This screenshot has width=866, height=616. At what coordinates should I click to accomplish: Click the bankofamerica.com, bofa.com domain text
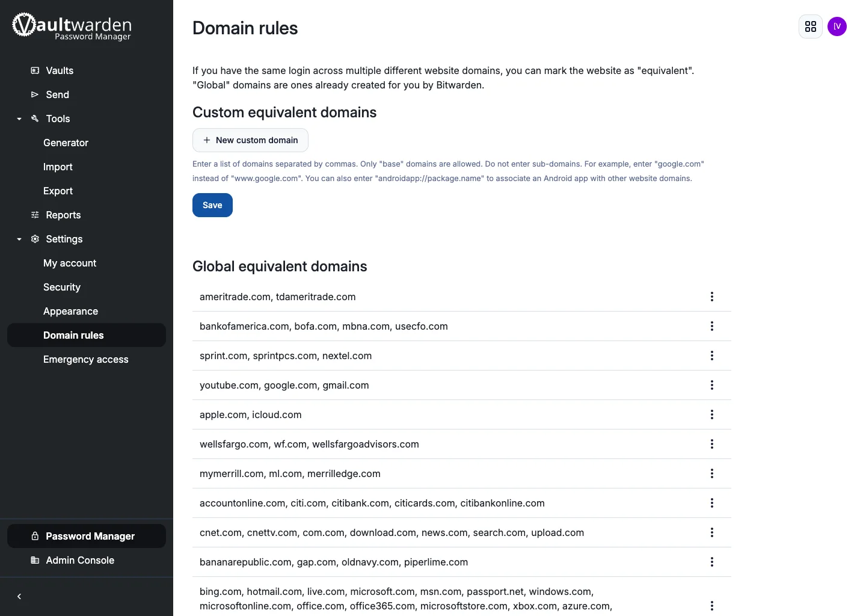click(x=324, y=326)
